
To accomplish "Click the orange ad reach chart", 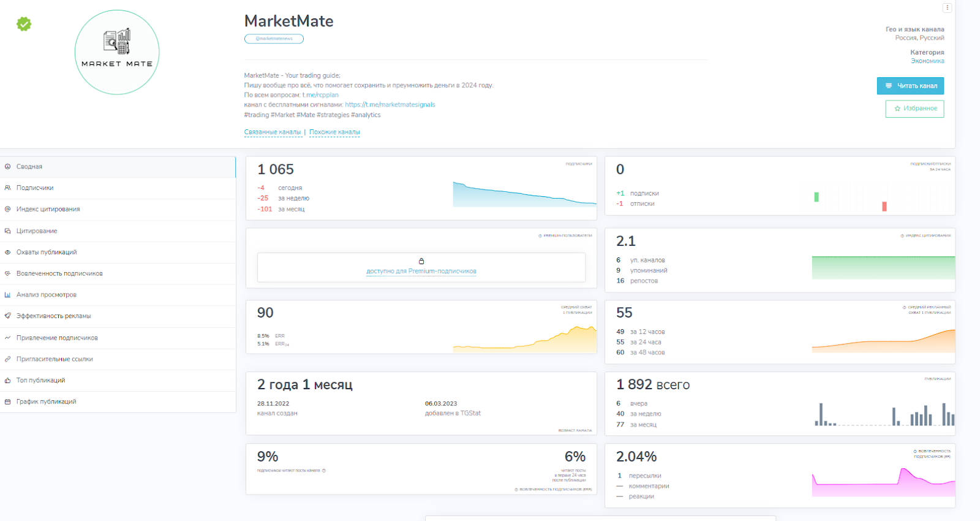I will click(883, 341).
